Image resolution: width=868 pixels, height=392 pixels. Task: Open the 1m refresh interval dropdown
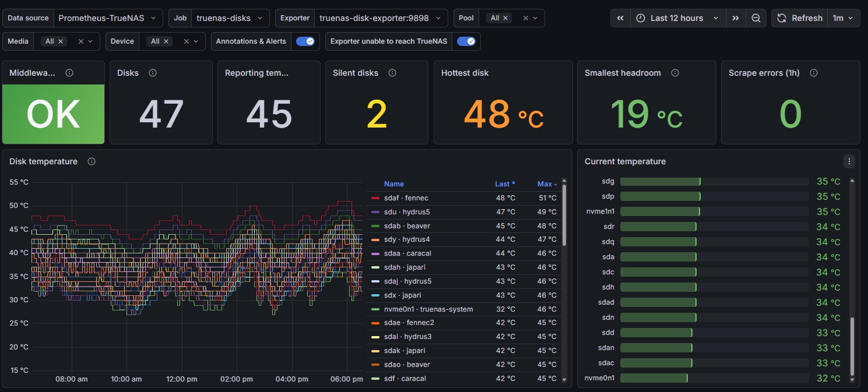pyautogui.click(x=844, y=18)
